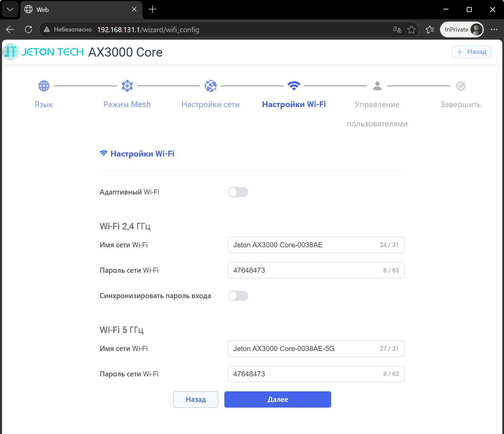504x434 pixels.
Task: Select the Web browser tab
Action: pyautogui.click(x=81, y=9)
